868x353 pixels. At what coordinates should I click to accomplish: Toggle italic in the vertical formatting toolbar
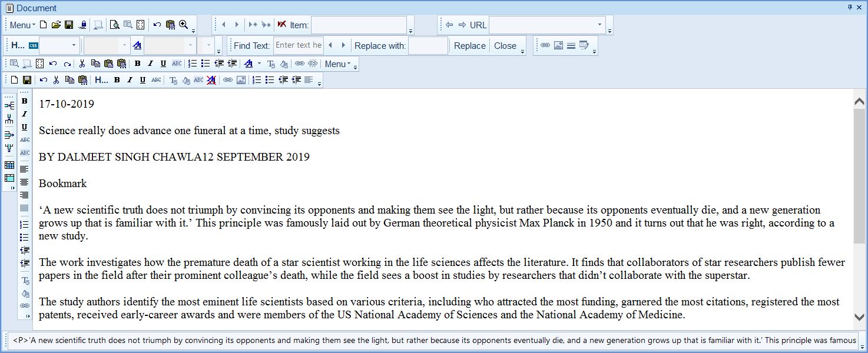pyautogui.click(x=24, y=114)
